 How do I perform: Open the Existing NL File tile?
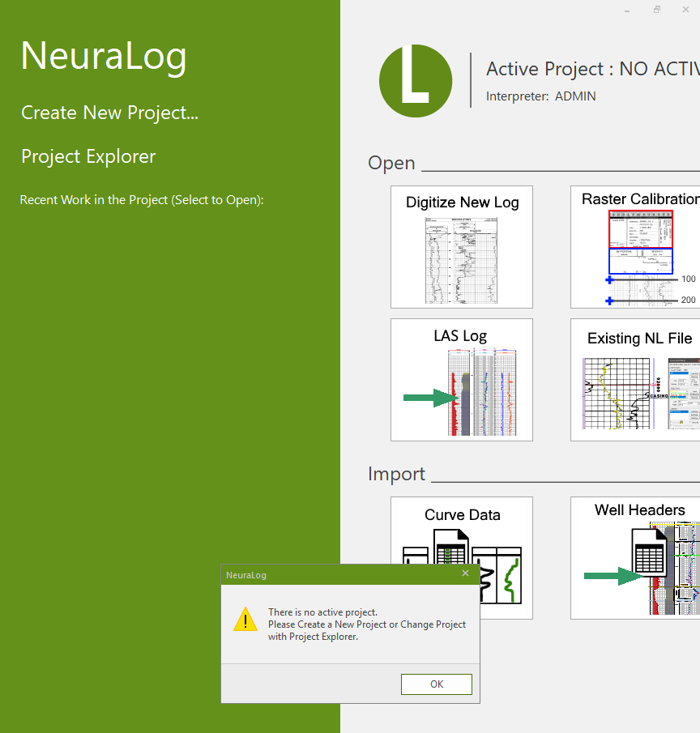click(x=635, y=380)
